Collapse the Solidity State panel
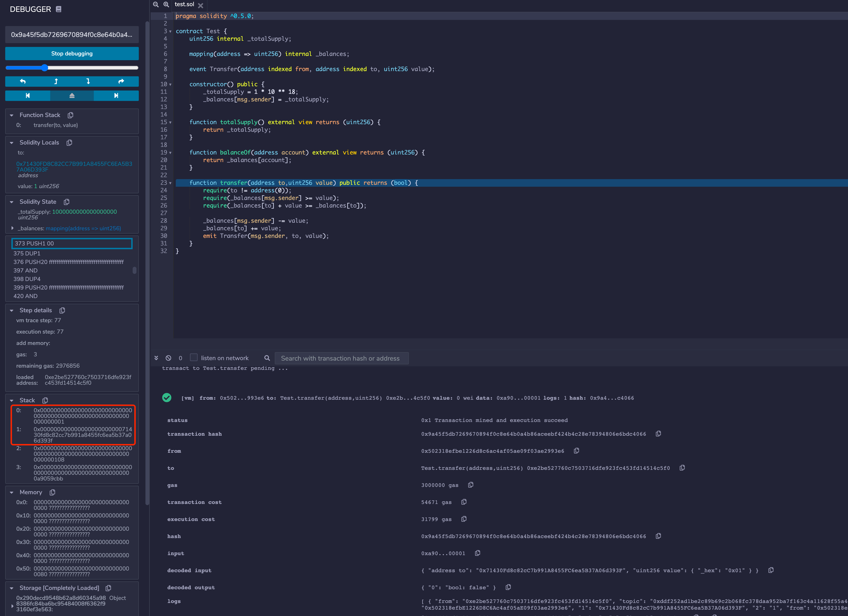The height and width of the screenshot is (616, 848). (x=12, y=202)
